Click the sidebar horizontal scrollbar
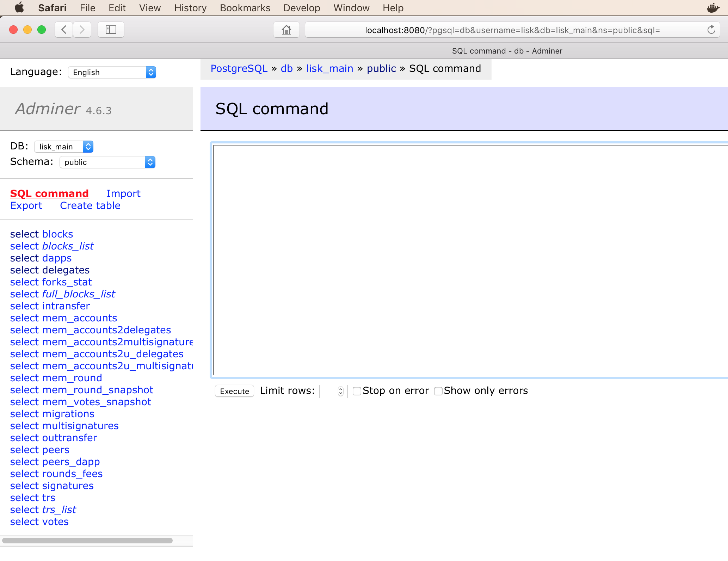Screen dimensions: 728x561 87,540
